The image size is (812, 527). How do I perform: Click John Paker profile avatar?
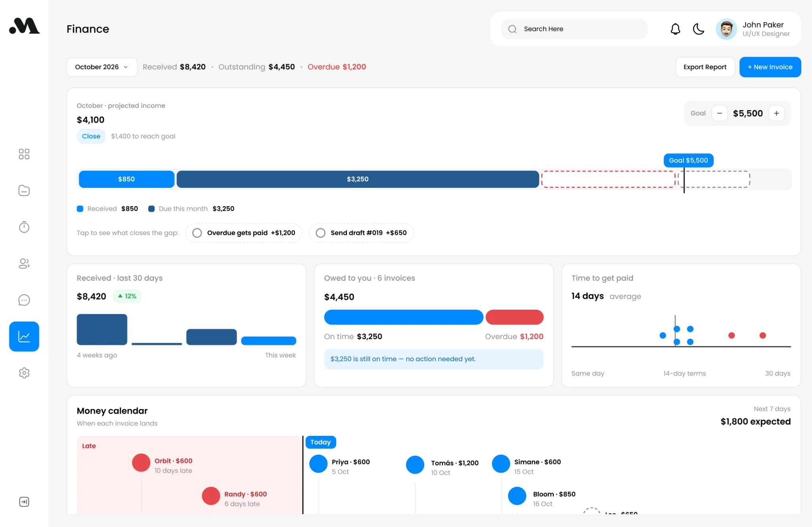point(726,29)
